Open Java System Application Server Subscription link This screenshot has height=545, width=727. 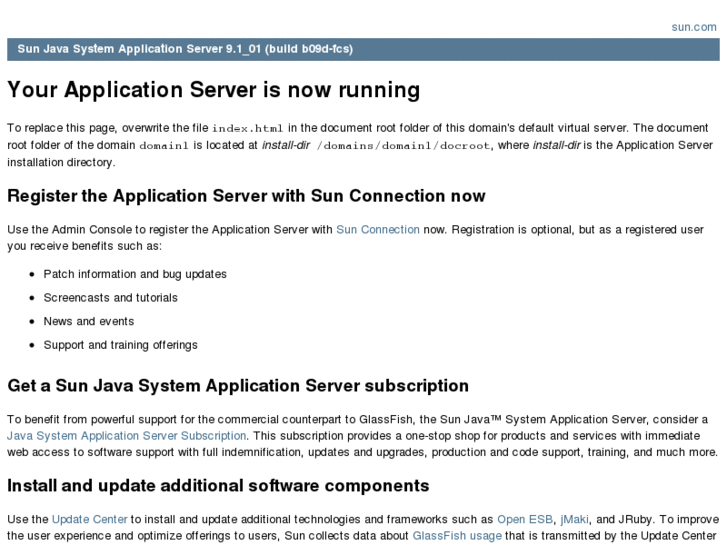tap(127, 435)
